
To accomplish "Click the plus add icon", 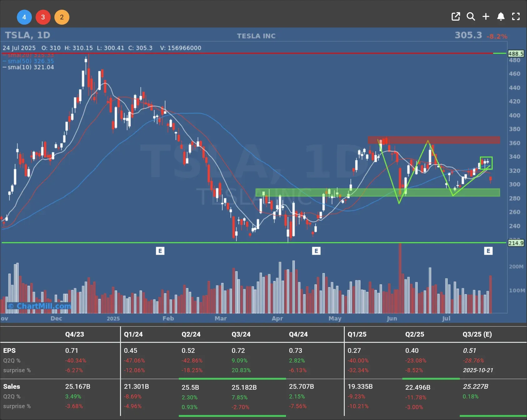I will 486,17.
